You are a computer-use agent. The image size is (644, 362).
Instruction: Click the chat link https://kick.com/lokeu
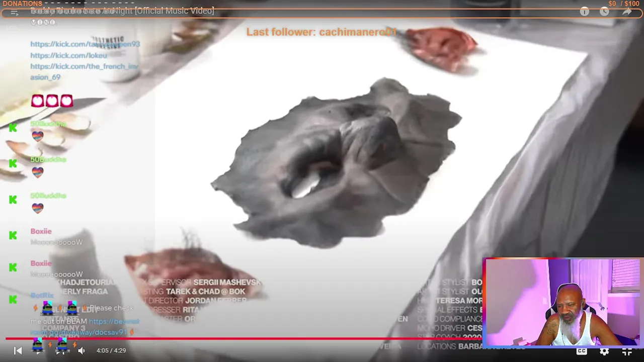(x=68, y=55)
